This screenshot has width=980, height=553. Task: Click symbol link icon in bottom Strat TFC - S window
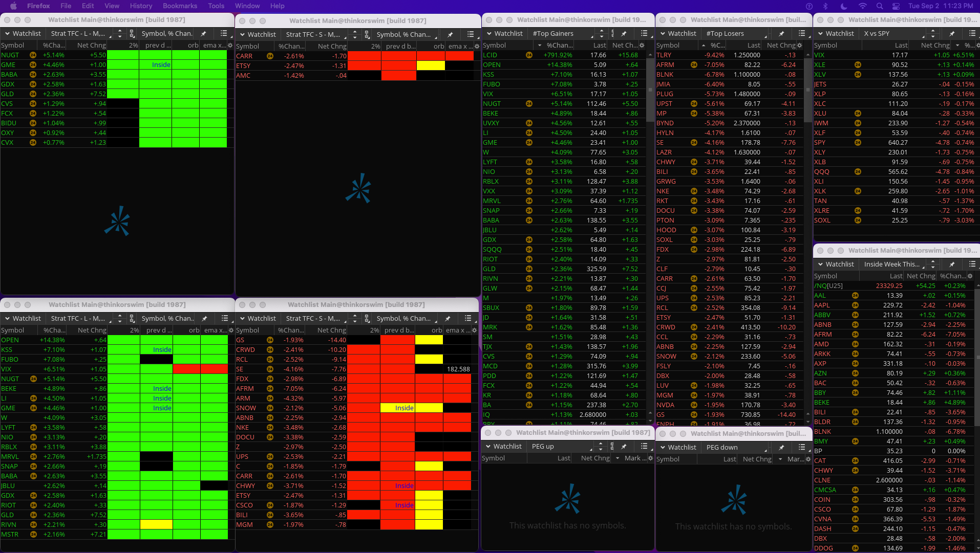367,318
